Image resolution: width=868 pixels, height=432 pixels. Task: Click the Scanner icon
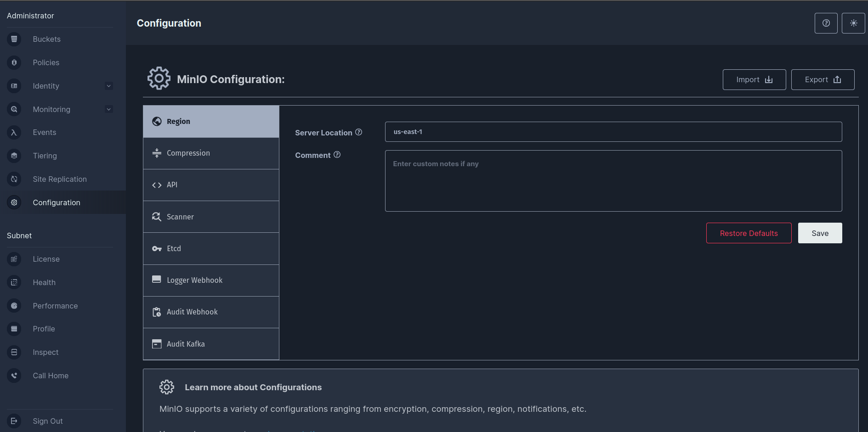(157, 217)
